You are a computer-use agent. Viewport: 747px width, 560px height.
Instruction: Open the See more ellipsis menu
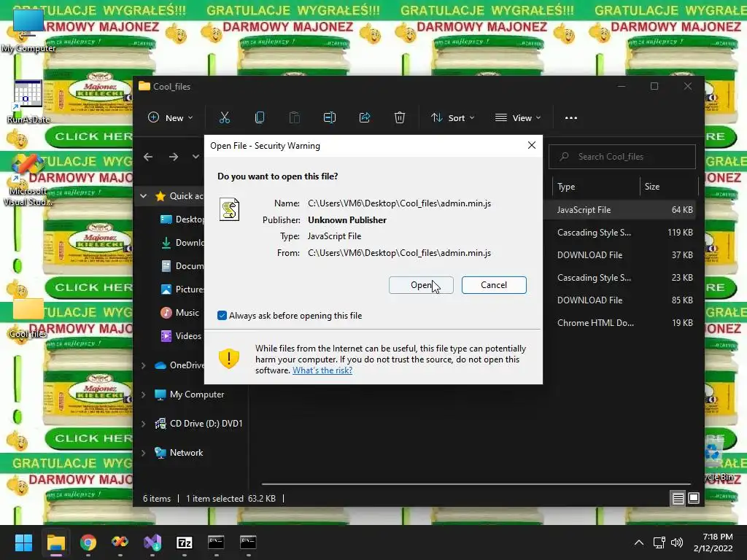point(570,118)
